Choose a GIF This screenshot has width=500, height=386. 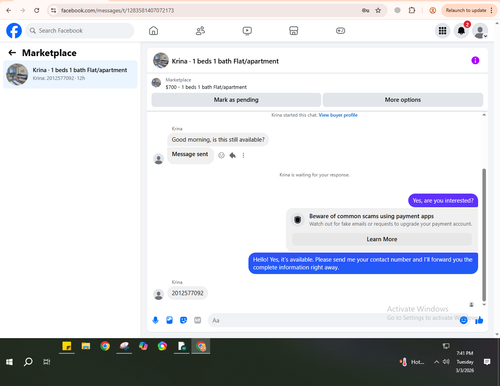coord(198,320)
